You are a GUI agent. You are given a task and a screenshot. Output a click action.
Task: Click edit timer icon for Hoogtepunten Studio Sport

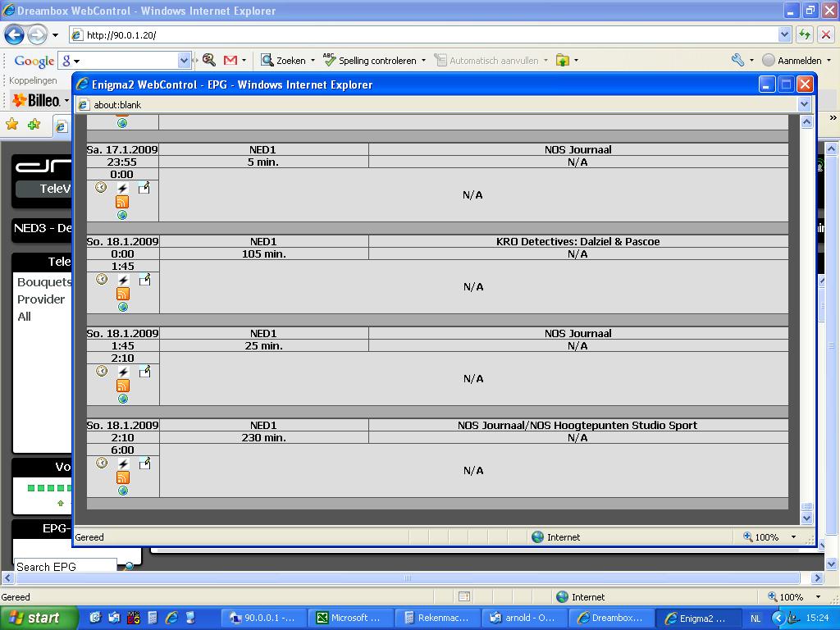coord(144,463)
